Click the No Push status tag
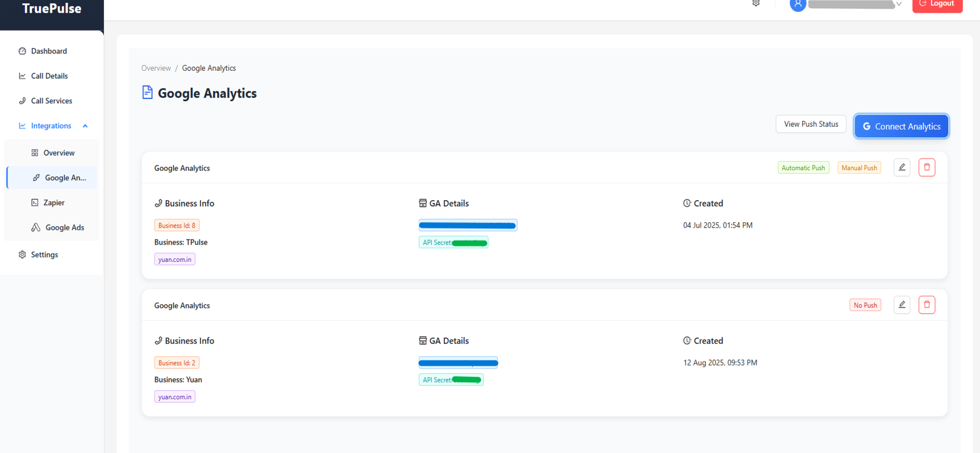 tap(865, 306)
